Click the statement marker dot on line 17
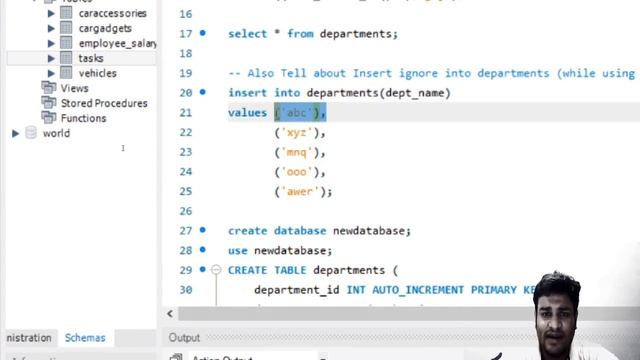640x360 pixels. point(203,33)
